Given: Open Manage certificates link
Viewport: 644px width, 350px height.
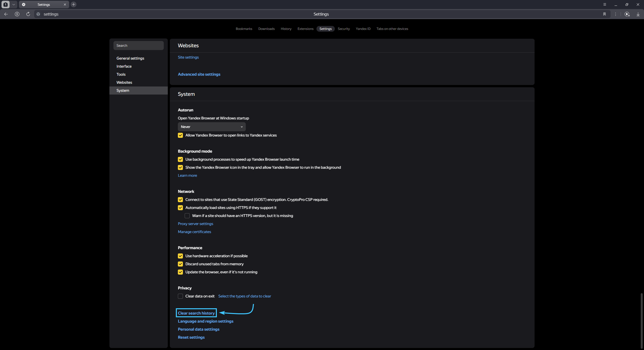Looking at the screenshot, I should (x=194, y=232).
